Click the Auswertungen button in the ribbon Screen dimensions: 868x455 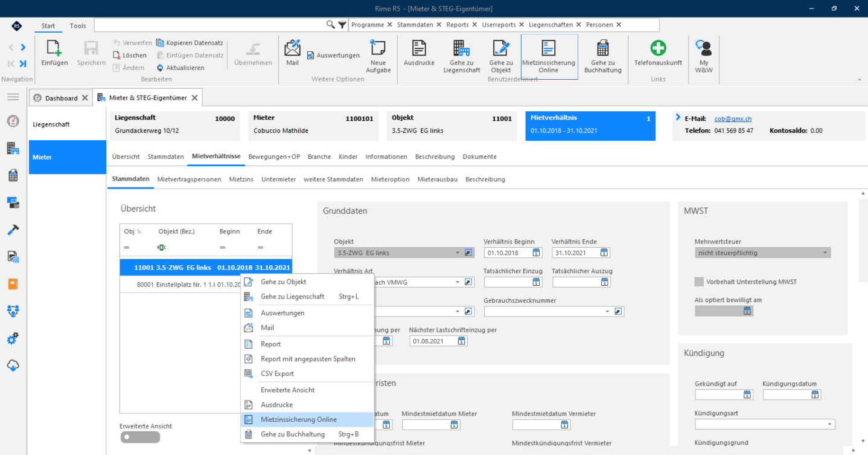tap(333, 55)
